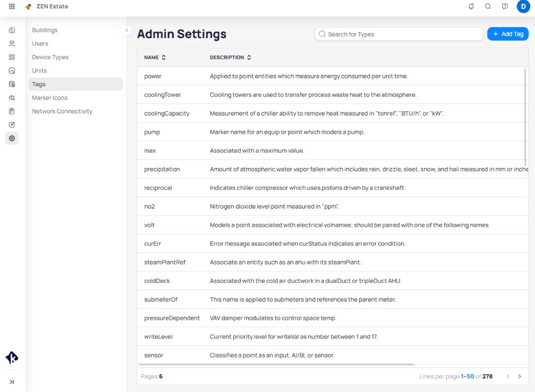
Task: Click the horizontal table scrollbar
Action: 276,365
